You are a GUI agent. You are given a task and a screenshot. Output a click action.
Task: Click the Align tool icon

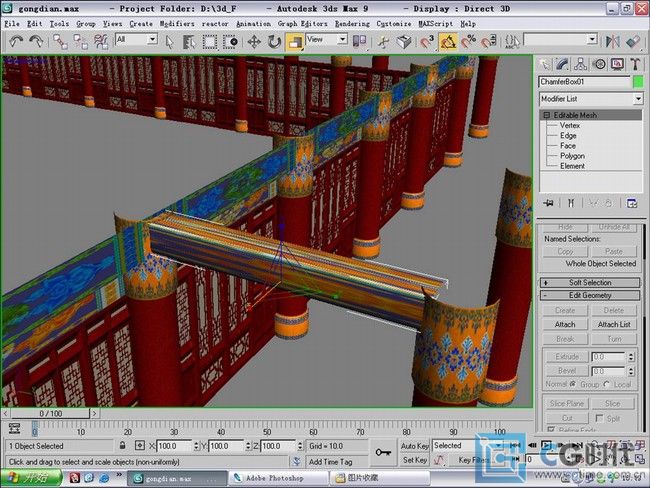tap(633, 41)
